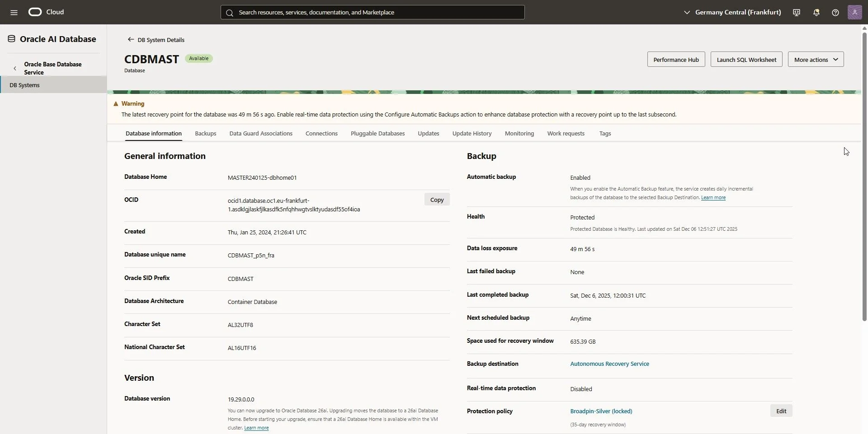Image resolution: width=868 pixels, height=434 pixels.
Task: Edit the protection policy
Action: coord(781,411)
